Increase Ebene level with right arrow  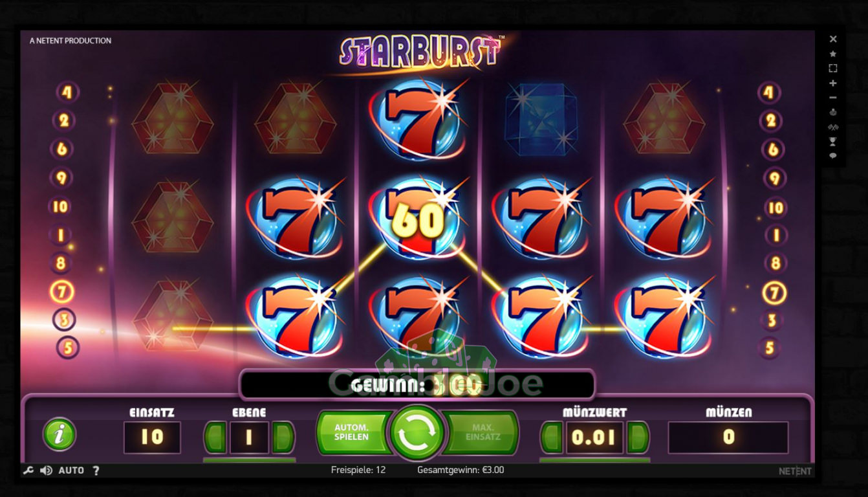pyautogui.click(x=283, y=437)
